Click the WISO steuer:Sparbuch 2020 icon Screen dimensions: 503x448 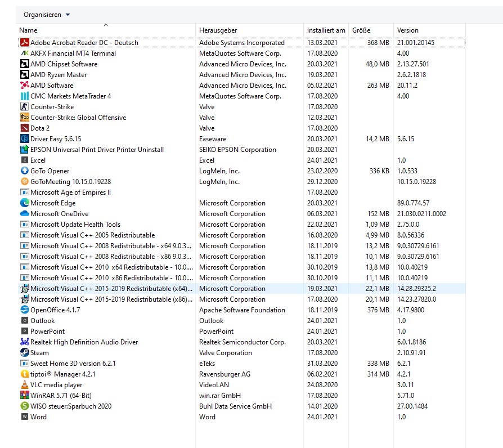tap(24, 406)
